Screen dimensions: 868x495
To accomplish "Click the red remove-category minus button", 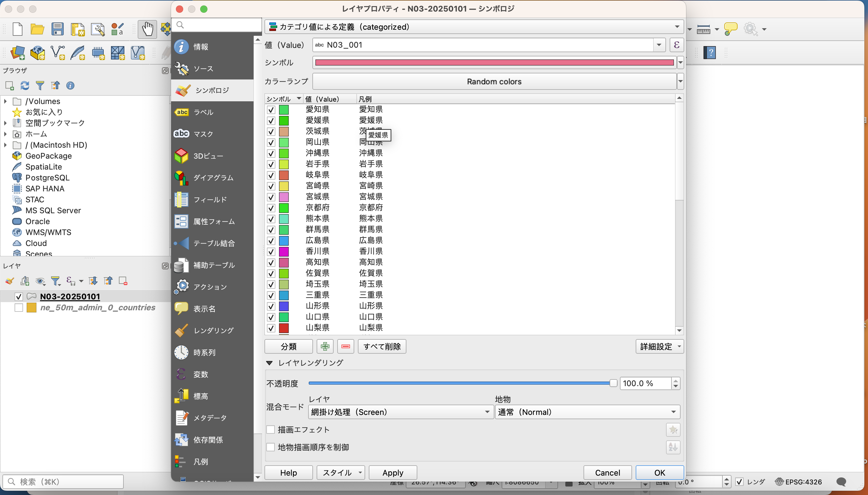I will pyautogui.click(x=346, y=346).
